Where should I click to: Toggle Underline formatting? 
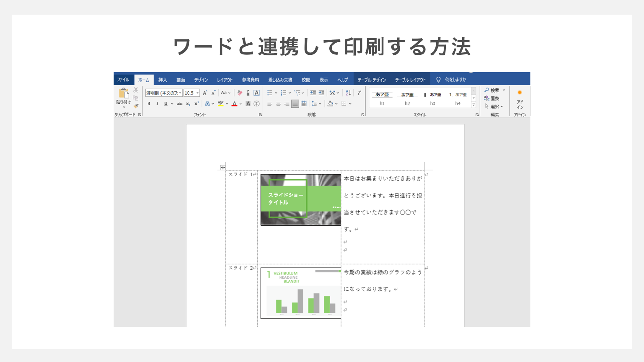[166, 104]
